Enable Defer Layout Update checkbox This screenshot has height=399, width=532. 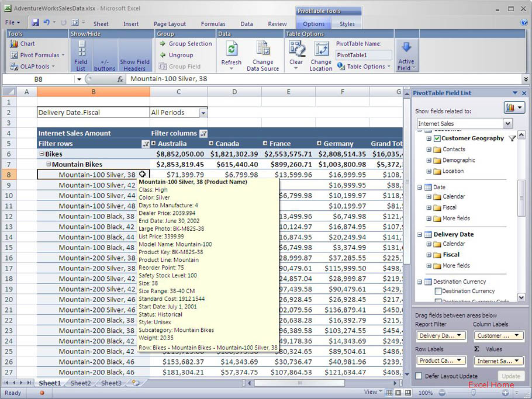click(x=419, y=376)
